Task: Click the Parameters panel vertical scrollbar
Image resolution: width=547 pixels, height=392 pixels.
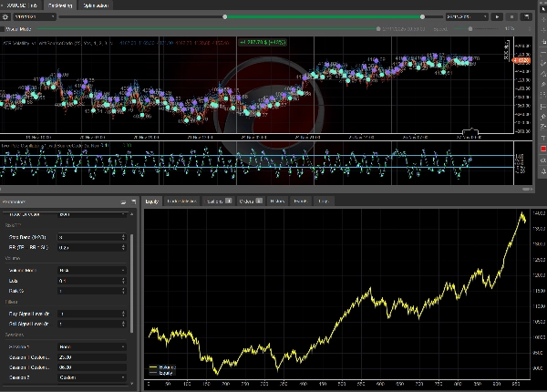Action: pos(131,284)
